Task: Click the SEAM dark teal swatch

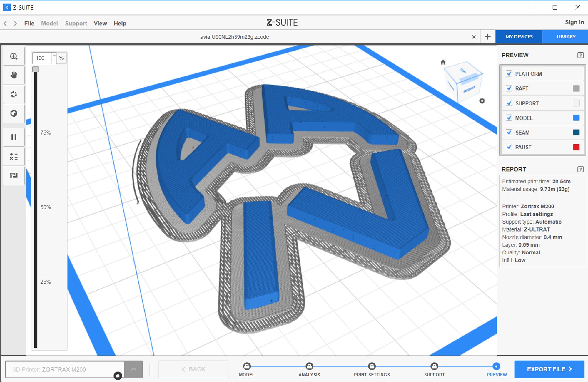Action: click(x=576, y=132)
